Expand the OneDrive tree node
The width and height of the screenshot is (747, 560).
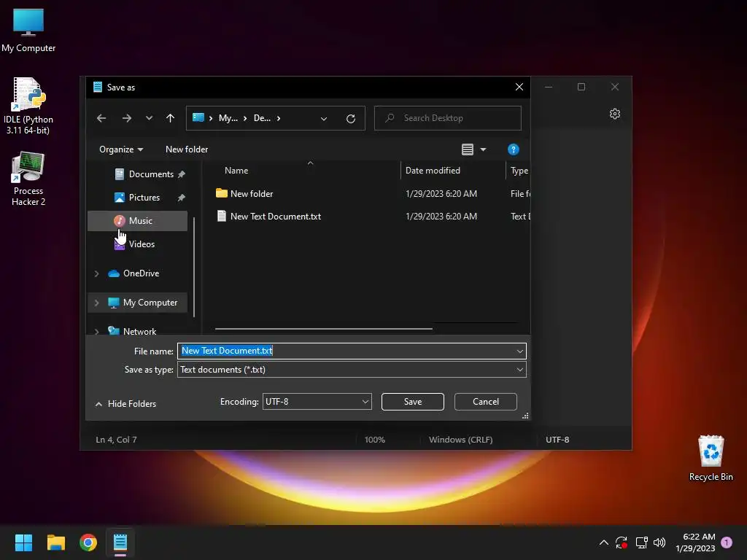(x=97, y=273)
